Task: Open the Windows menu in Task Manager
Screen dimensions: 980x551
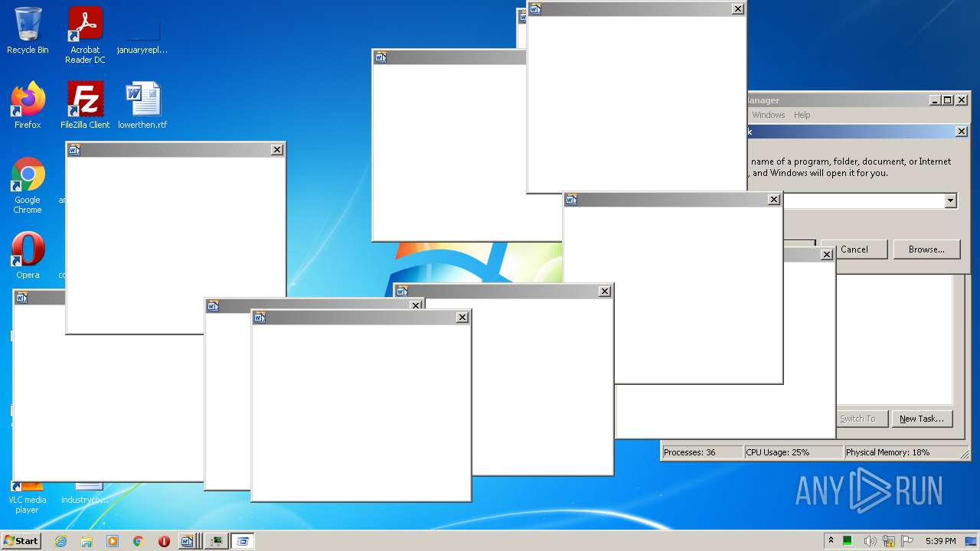Action: pos(768,115)
